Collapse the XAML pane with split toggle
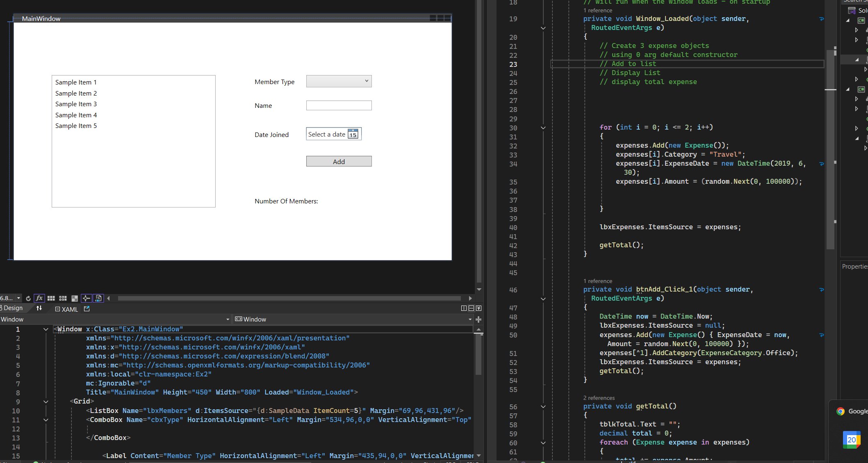Screen dimensions: 868x463 [478, 308]
